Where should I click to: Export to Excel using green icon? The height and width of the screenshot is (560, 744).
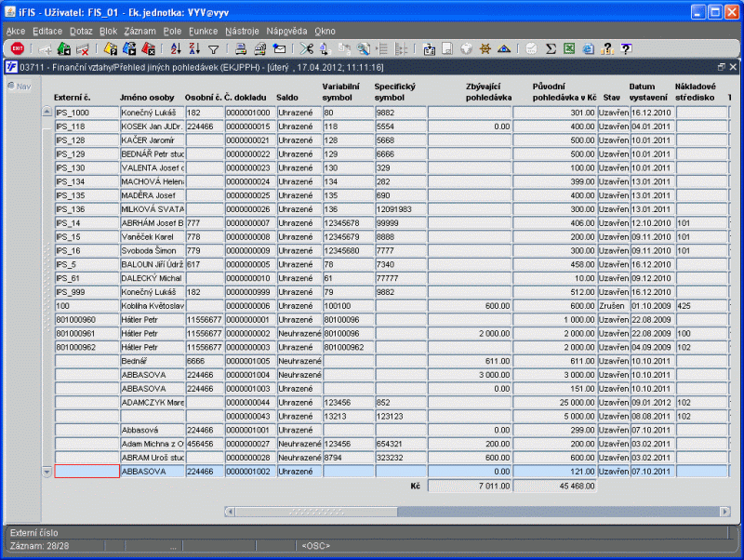(569, 48)
